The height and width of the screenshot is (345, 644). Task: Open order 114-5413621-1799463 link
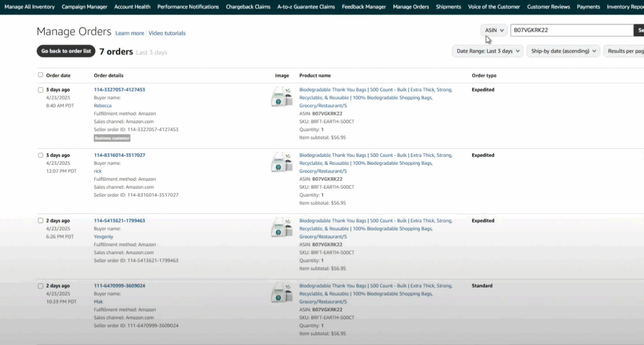point(119,220)
